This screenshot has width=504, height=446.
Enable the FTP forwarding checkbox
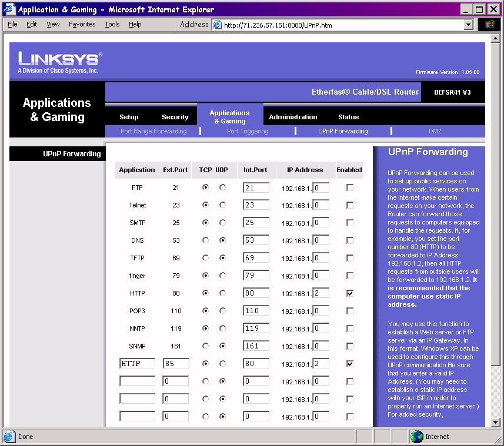[x=350, y=187]
